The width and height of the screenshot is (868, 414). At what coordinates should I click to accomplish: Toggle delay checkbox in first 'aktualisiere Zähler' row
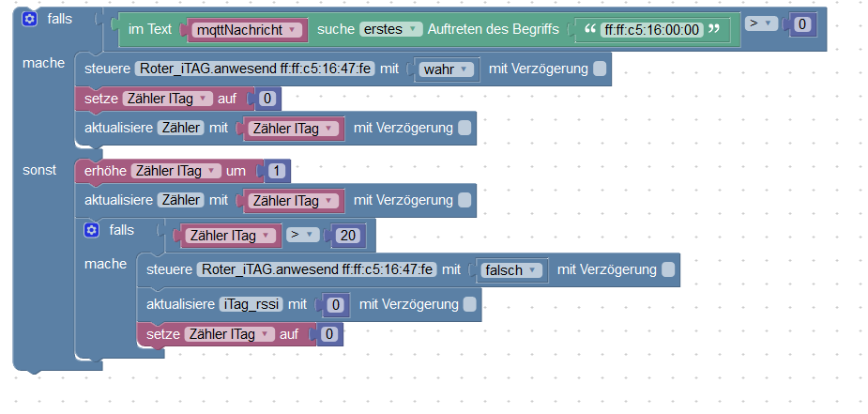[x=464, y=128]
